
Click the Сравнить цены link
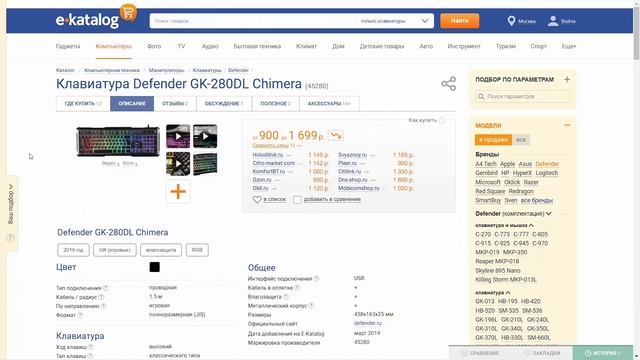coord(271,145)
